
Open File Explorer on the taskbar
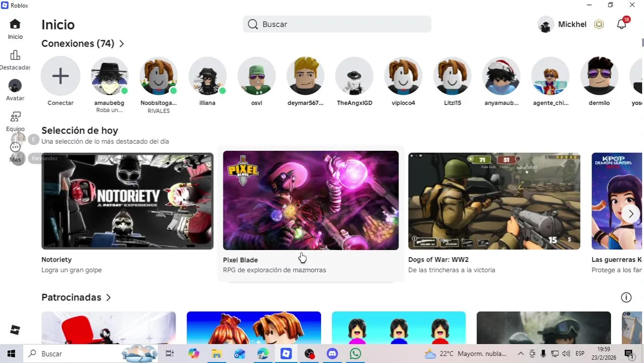point(217,354)
